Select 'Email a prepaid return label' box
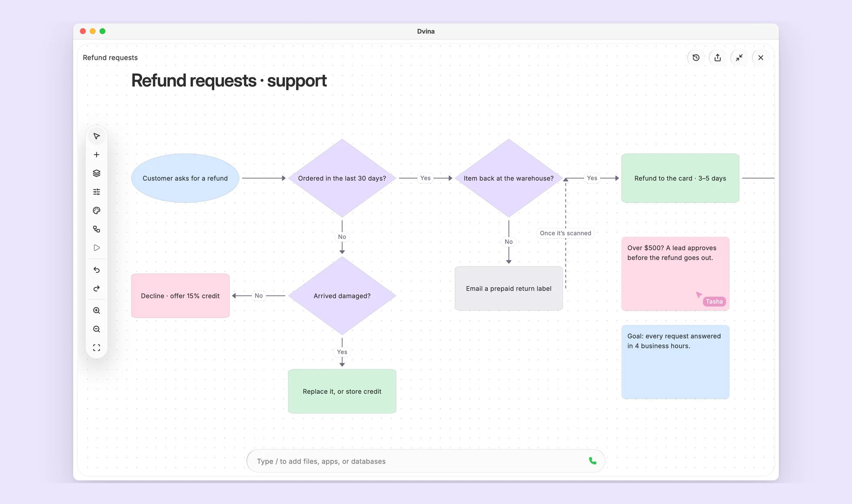This screenshot has width=852, height=504. 509,288
